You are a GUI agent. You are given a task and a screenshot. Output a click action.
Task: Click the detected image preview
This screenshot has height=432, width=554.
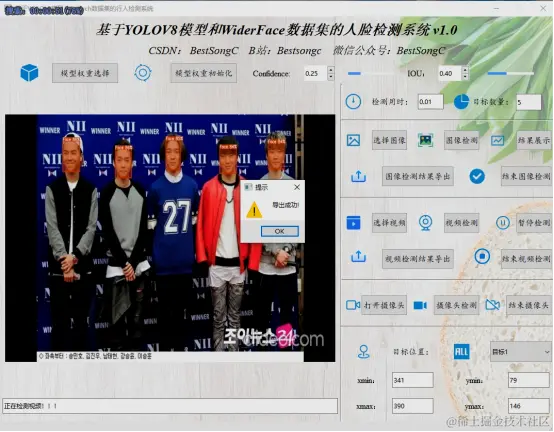click(x=170, y=238)
